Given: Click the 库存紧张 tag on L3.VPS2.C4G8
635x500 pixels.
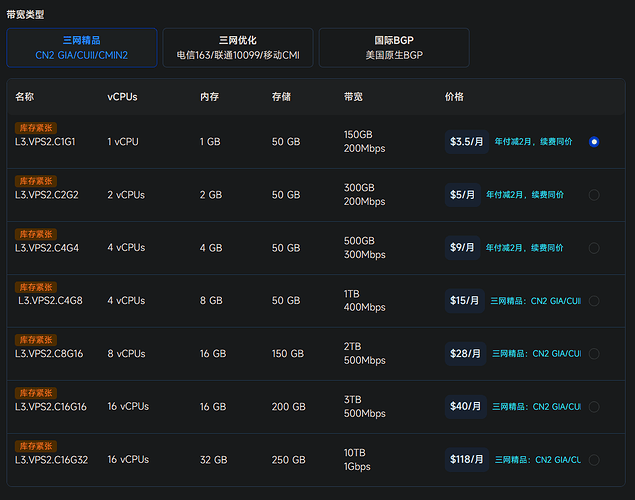Looking at the screenshot, I should [x=36, y=287].
